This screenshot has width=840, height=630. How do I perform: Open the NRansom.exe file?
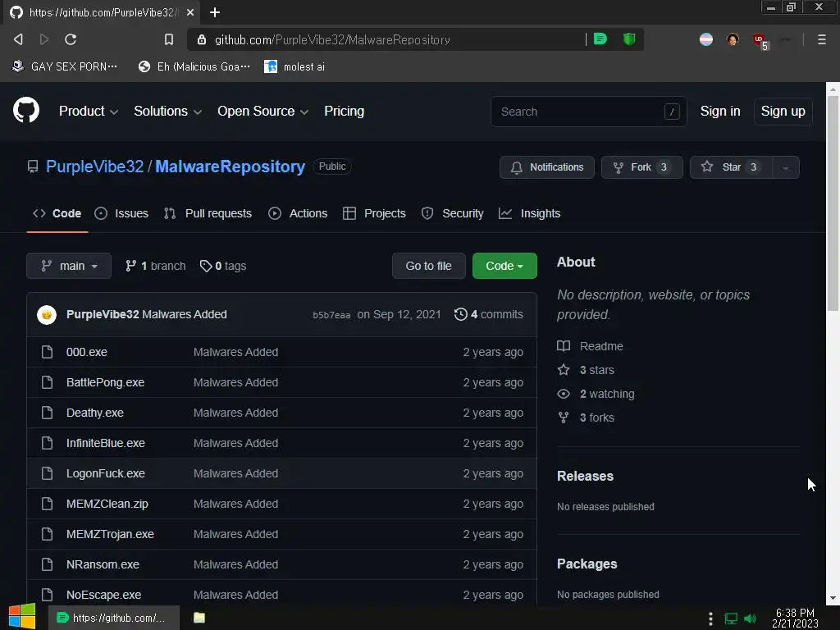click(103, 564)
